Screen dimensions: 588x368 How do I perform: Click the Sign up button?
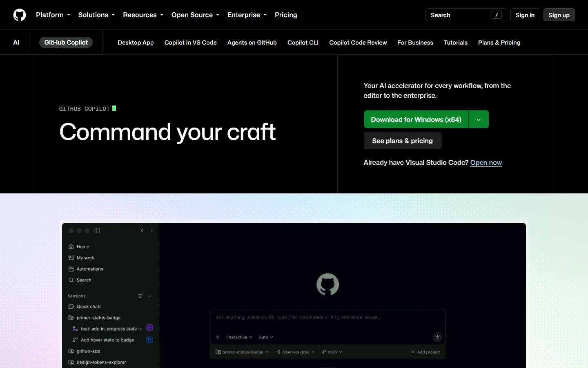pos(559,15)
